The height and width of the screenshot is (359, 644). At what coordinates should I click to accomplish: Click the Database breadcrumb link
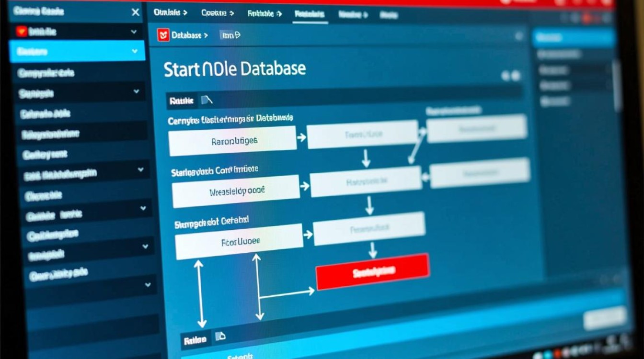coord(187,34)
